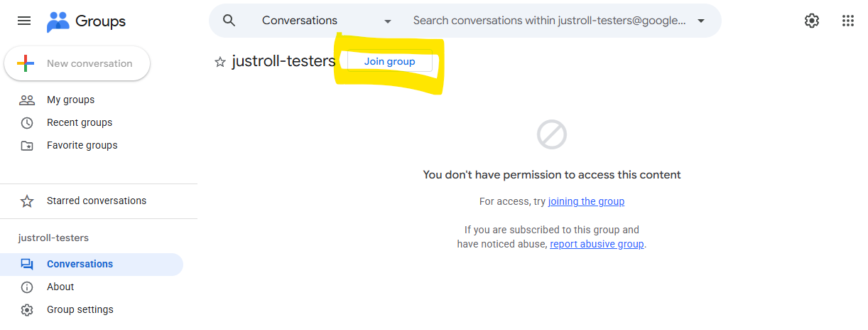The height and width of the screenshot is (330, 868).
Task: Start a New conversation
Action: (77, 63)
